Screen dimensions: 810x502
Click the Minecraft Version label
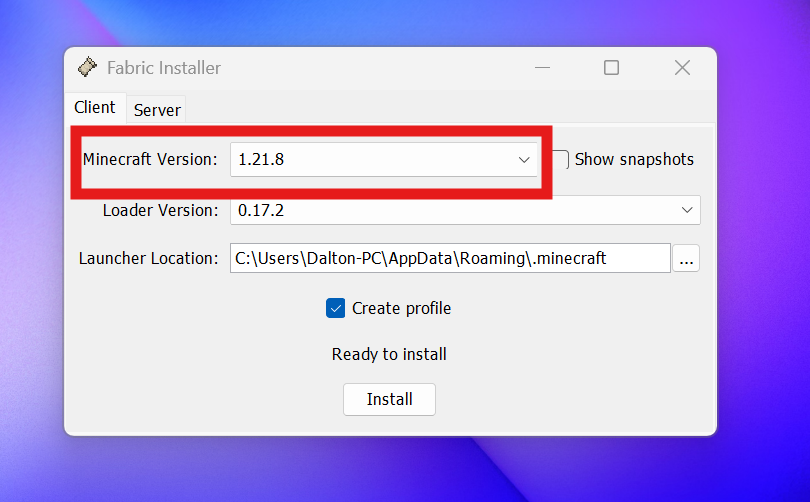pyautogui.click(x=150, y=160)
